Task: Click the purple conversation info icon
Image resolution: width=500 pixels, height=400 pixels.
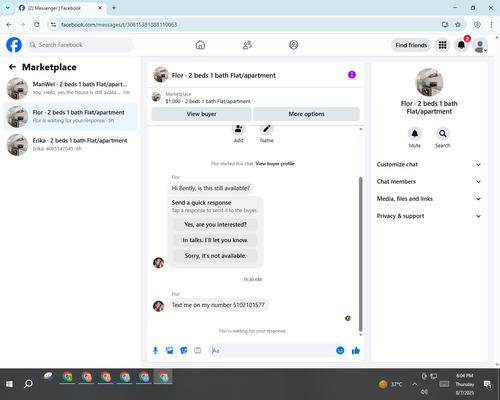Action: click(352, 75)
